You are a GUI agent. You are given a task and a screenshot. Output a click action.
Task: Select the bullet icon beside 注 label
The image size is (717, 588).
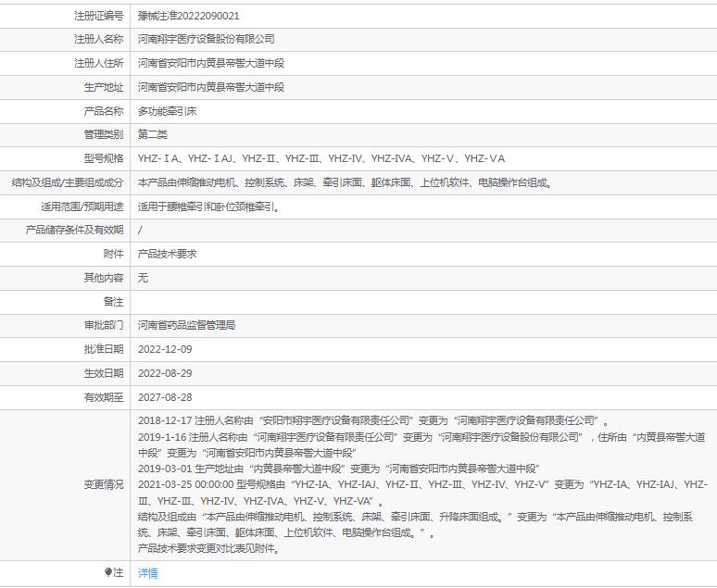tap(107, 572)
